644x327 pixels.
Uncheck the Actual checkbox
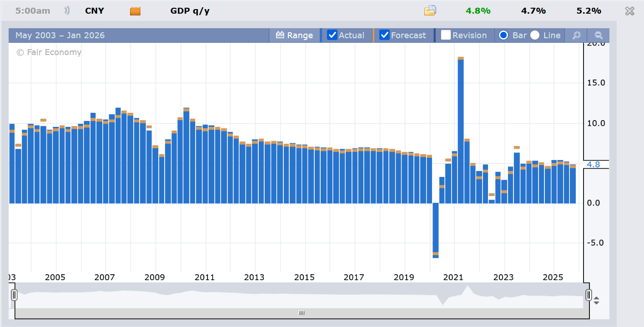click(x=332, y=35)
